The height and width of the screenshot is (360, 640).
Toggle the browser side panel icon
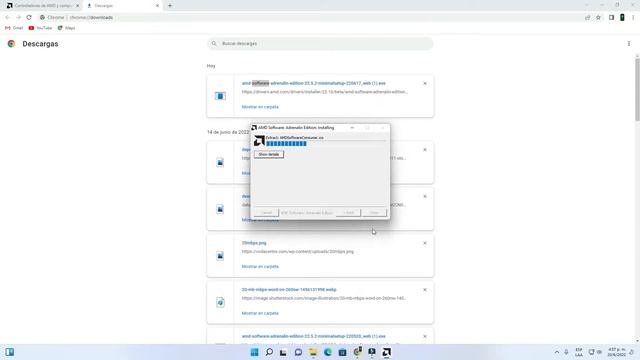pyautogui.click(x=611, y=18)
